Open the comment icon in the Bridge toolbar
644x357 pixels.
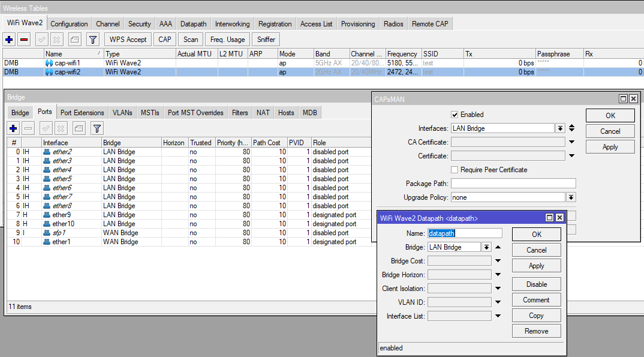coord(79,128)
